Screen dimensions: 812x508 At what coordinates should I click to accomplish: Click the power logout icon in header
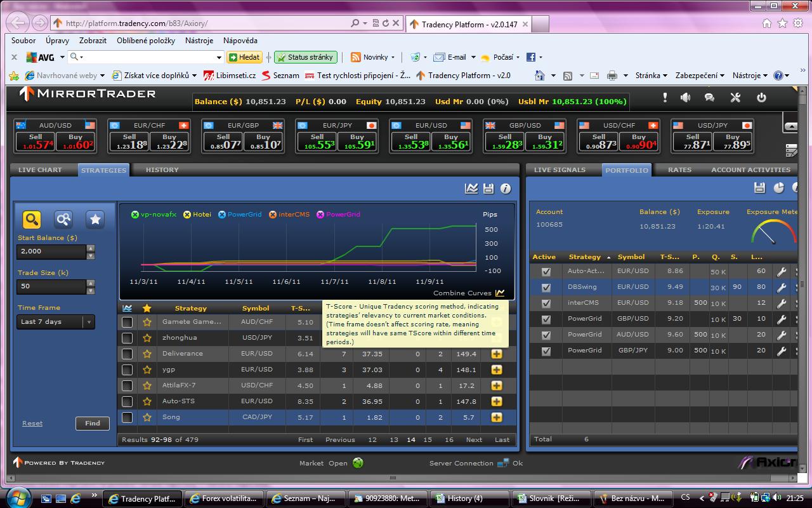point(761,97)
